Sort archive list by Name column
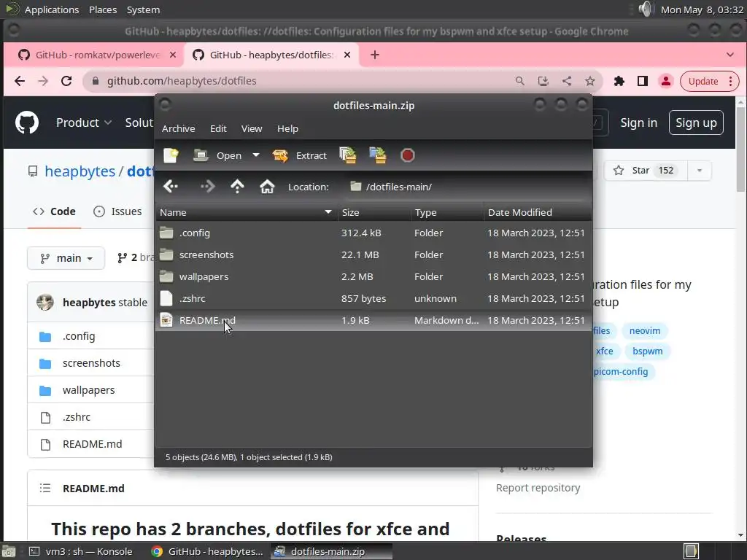Screen dimensions: 747x560 click(247, 212)
